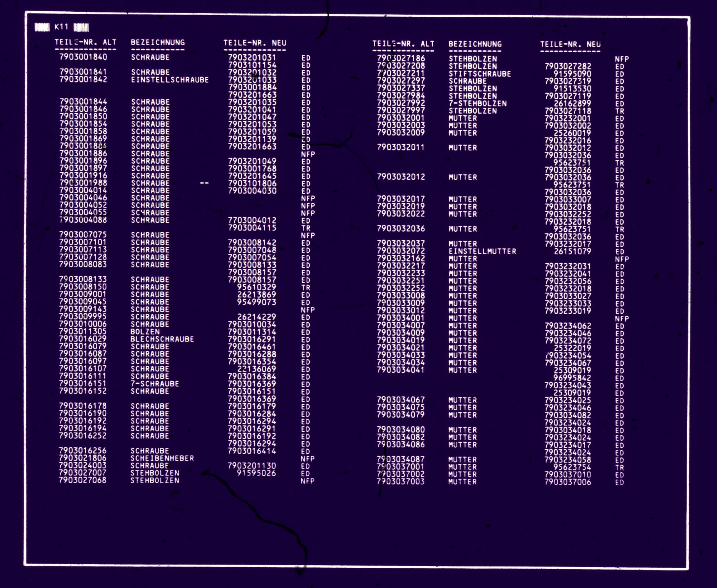Click the K11 page label
The height and width of the screenshot is (588, 717).
[61, 27]
